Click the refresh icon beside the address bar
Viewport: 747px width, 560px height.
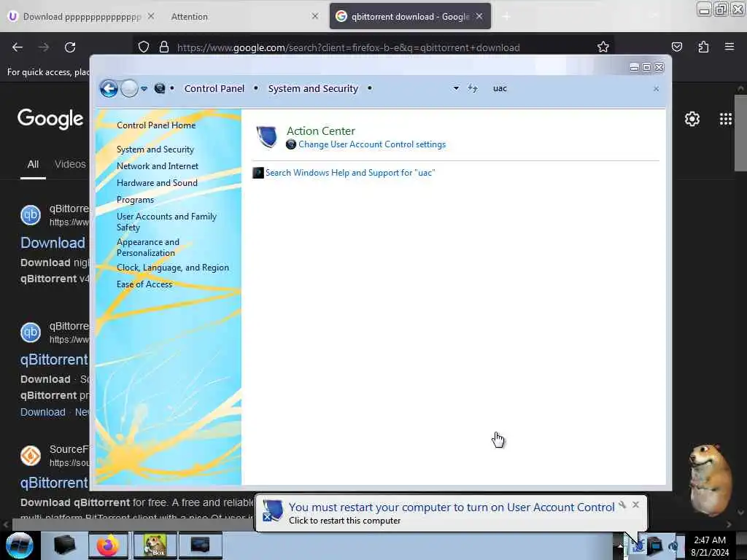pos(472,88)
